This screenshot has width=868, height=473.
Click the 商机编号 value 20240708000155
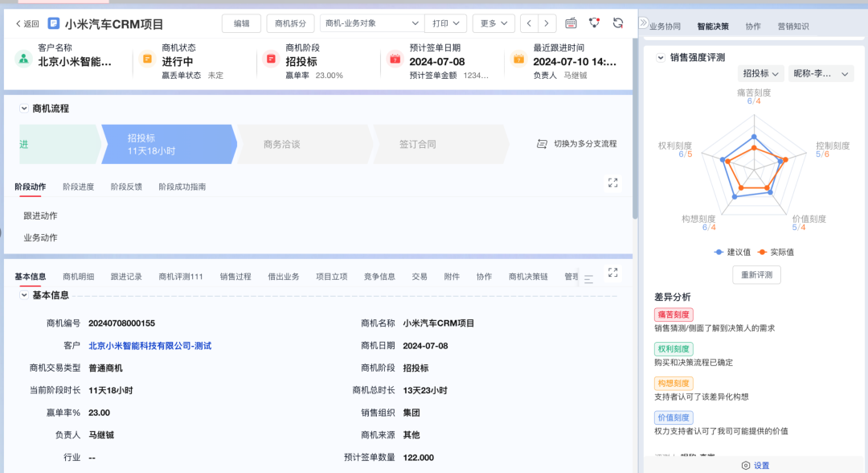pyautogui.click(x=122, y=323)
